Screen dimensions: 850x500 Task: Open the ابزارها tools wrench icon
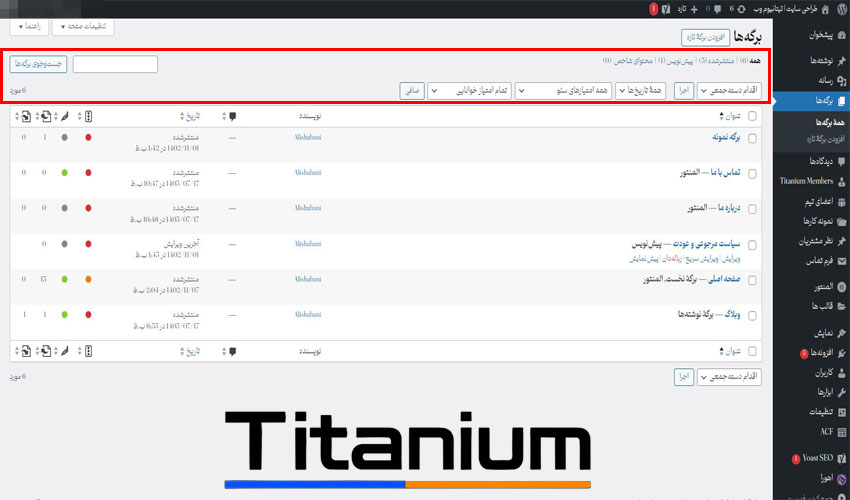tap(841, 393)
